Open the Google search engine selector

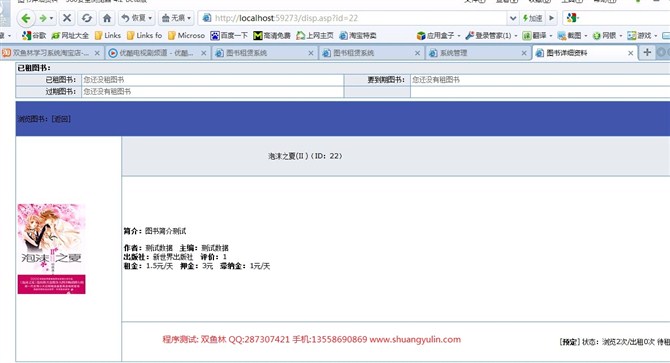pyautogui.click(x=572, y=18)
